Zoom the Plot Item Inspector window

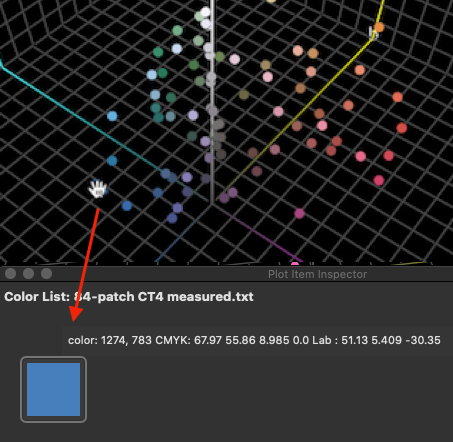tap(47, 274)
